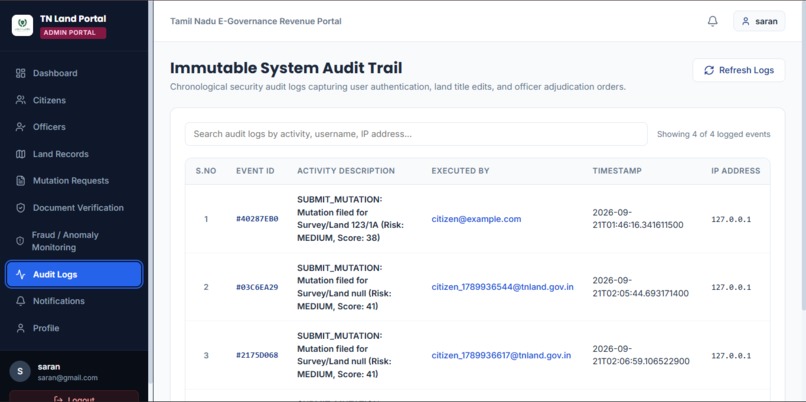Click event ID #40287EB0
The image size is (806, 402).
(257, 219)
